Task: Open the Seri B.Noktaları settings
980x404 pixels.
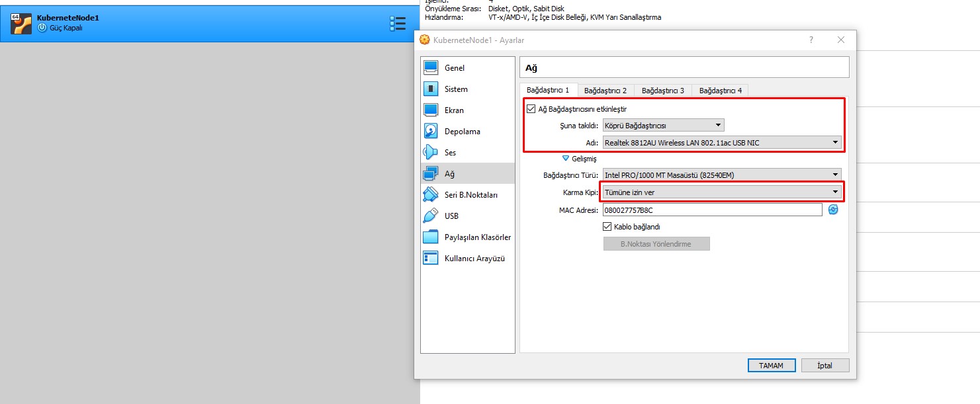Action: pyautogui.click(x=468, y=195)
